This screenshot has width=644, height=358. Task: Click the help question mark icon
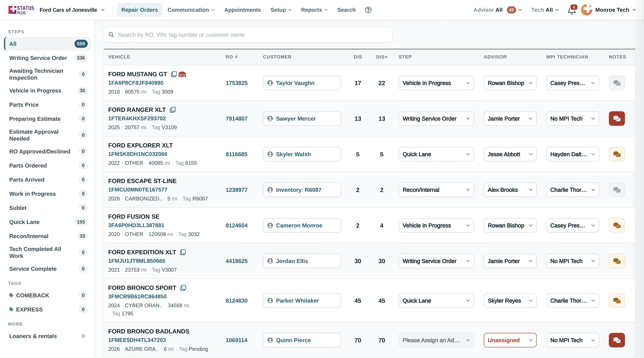tap(368, 10)
